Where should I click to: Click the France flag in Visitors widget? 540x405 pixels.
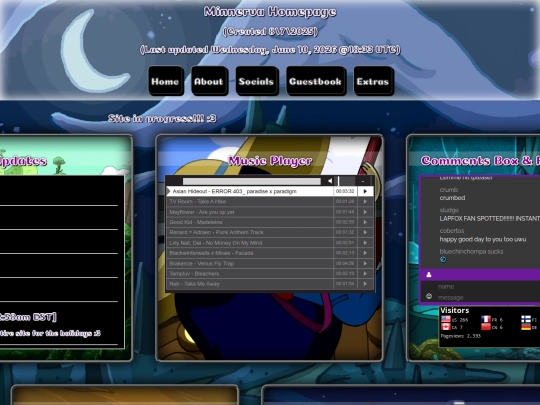click(x=486, y=319)
